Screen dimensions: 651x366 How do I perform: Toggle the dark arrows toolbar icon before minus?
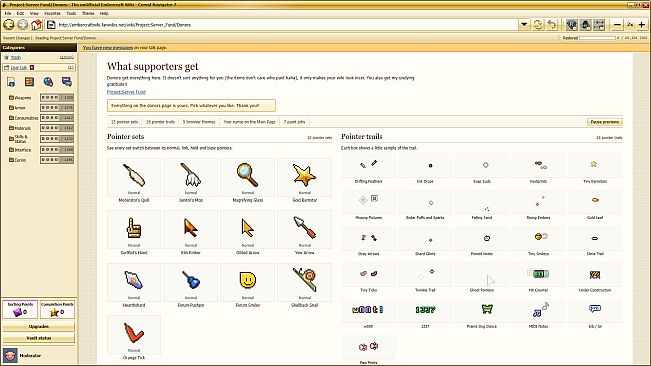(599, 25)
